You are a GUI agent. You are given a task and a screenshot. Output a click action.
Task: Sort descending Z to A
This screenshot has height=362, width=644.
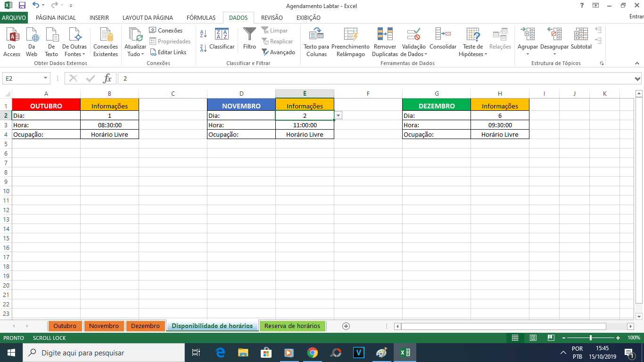tap(204, 48)
